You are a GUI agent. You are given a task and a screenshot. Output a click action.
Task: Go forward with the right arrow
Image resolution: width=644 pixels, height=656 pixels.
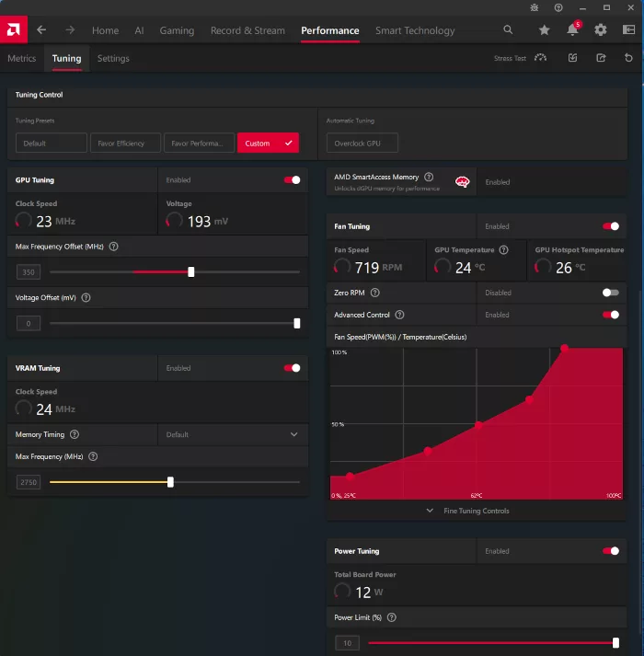[70, 30]
